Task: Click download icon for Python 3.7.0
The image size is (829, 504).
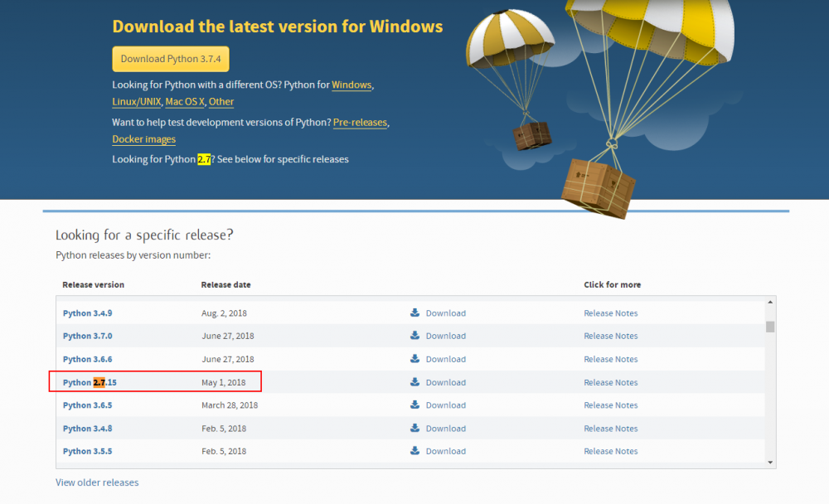Action: (415, 335)
